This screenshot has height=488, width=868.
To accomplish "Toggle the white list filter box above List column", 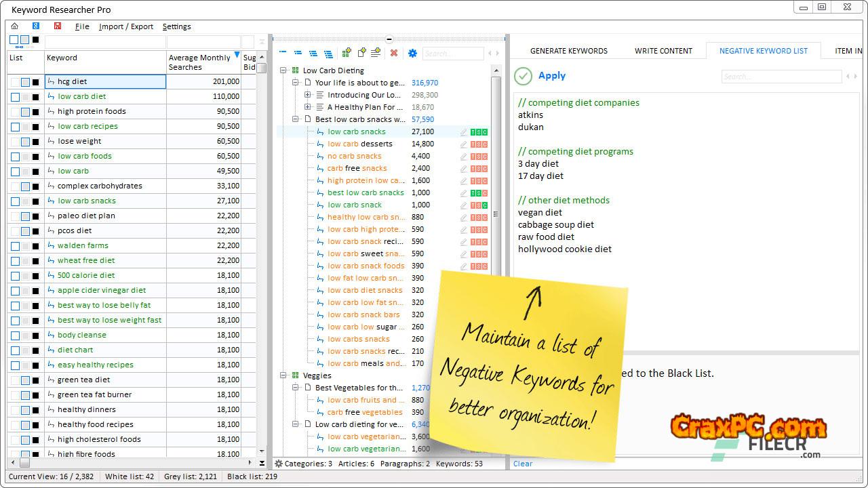I will 14,40.
